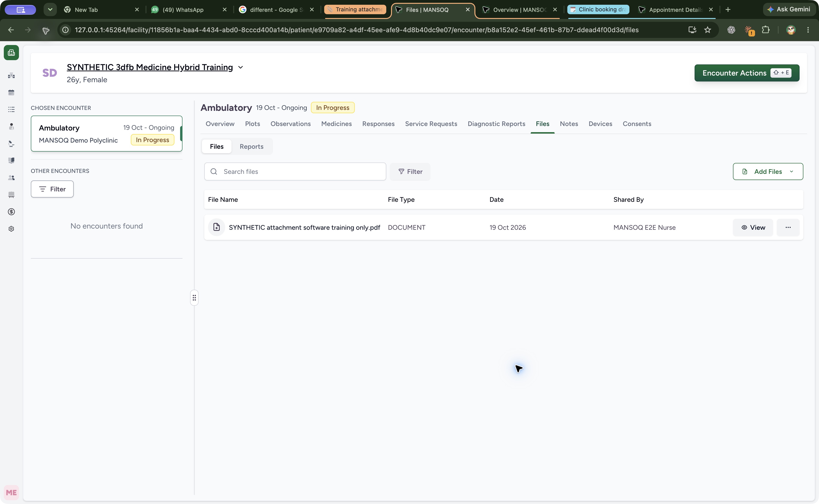Go back with browser back arrow
The height and width of the screenshot is (504, 819).
pos(11,30)
